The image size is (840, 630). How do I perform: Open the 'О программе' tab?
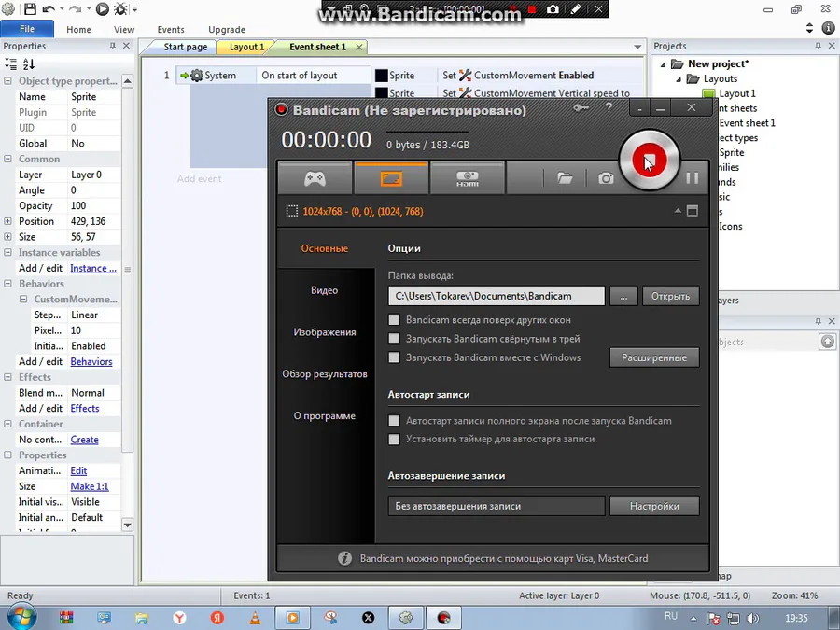pos(325,415)
